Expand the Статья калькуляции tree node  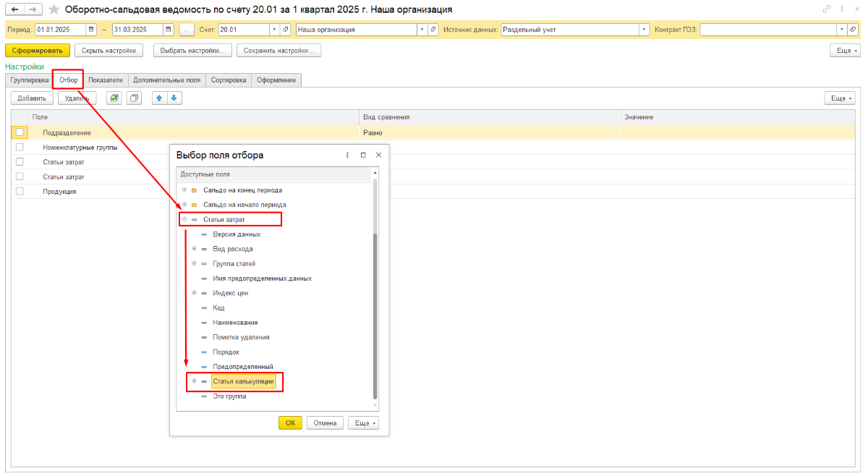tap(194, 381)
